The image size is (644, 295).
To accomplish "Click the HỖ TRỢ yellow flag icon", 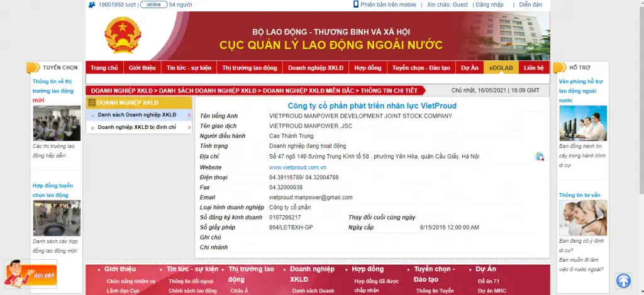I will click(560, 67).
